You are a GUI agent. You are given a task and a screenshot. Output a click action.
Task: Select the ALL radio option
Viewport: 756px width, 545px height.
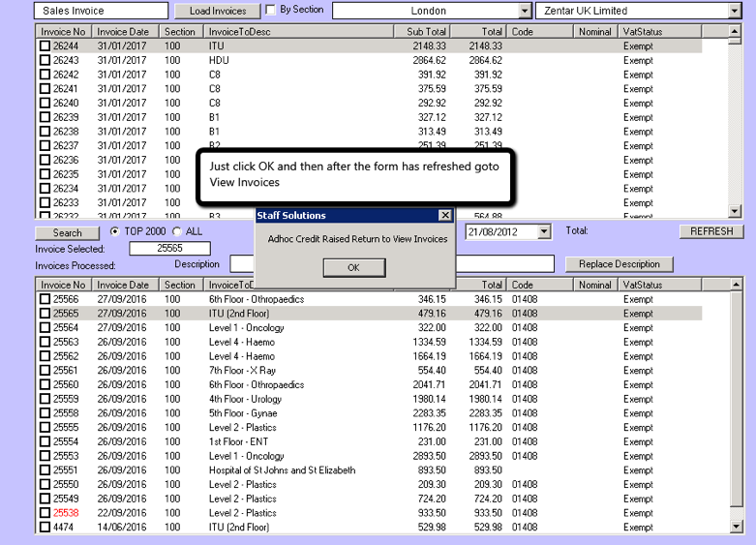[x=176, y=231]
